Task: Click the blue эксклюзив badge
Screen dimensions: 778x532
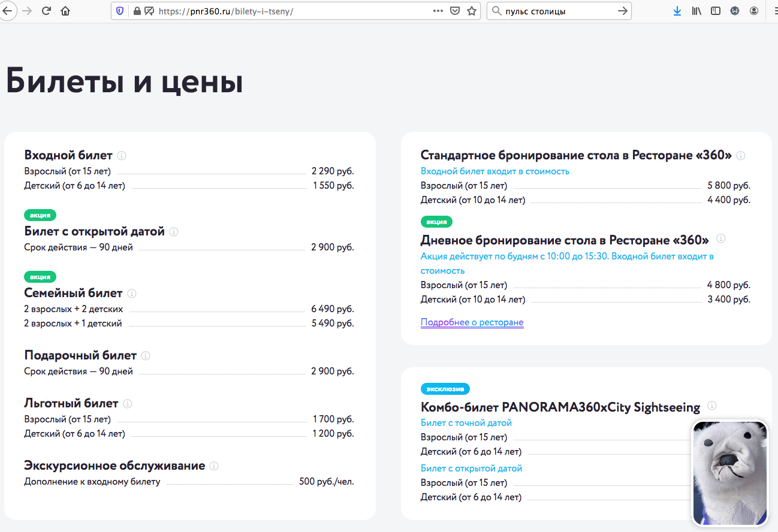Action: tap(445, 389)
